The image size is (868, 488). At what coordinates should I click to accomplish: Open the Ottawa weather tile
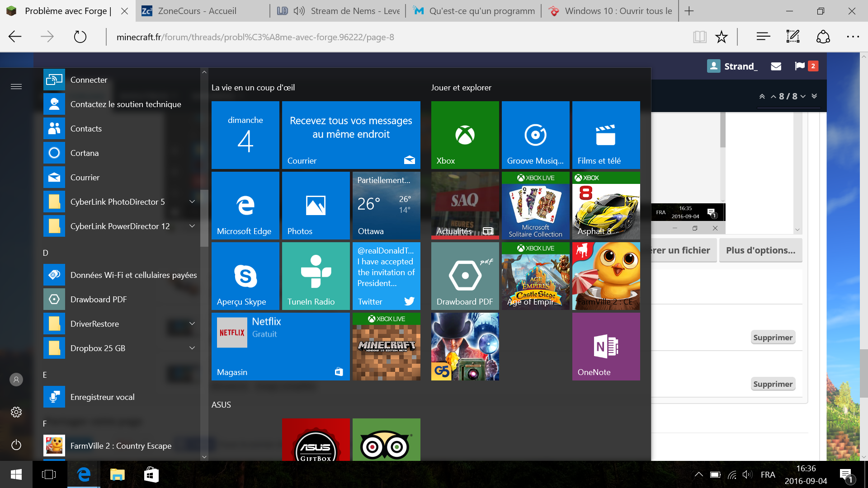pyautogui.click(x=386, y=206)
